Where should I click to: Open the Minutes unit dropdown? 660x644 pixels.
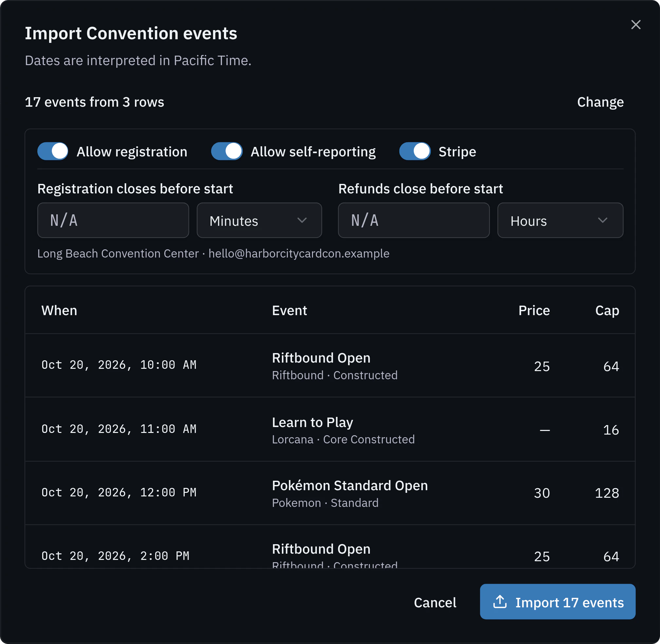[259, 220]
